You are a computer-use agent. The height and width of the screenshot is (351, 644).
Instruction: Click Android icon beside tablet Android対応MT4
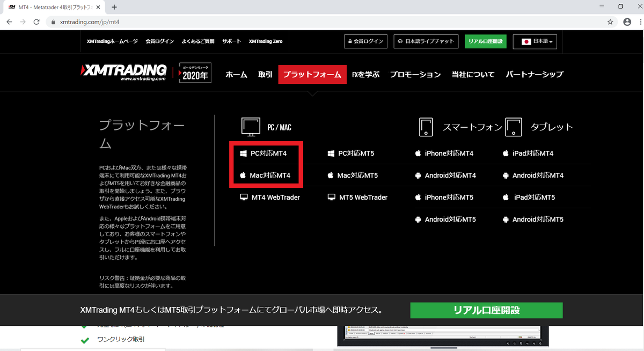pyautogui.click(x=506, y=175)
